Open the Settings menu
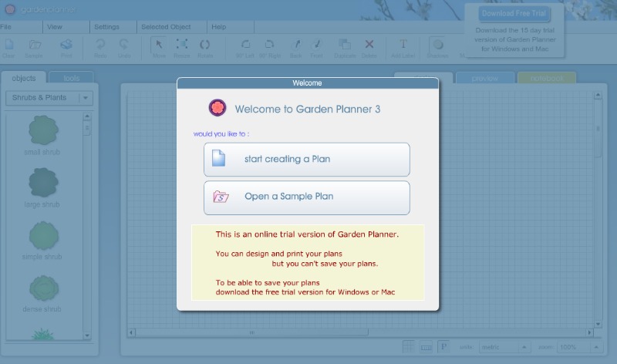 [106, 27]
